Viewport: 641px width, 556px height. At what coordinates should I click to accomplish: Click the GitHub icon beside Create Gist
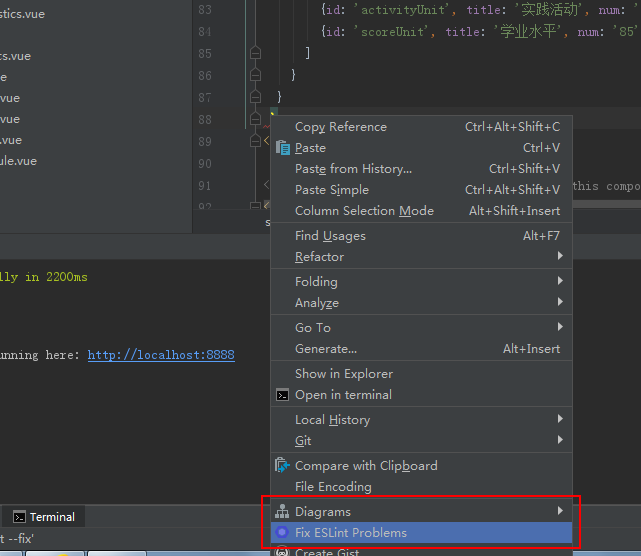coord(283,552)
